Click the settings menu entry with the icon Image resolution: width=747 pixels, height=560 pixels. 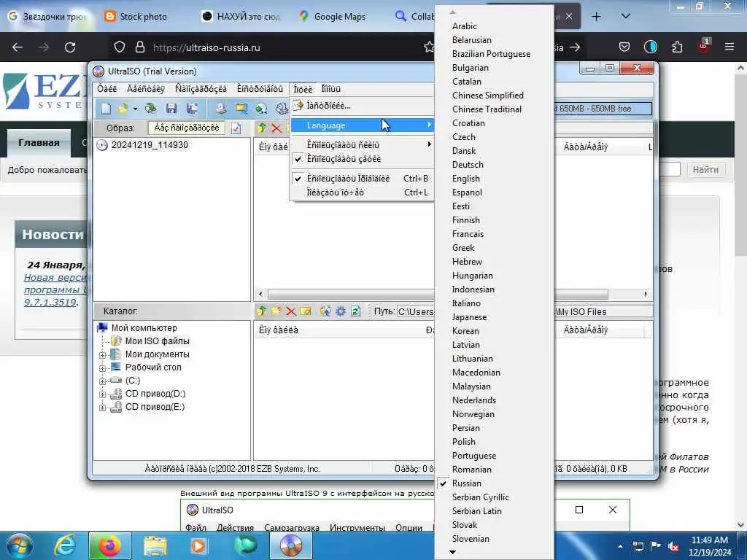(x=362, y=106)
